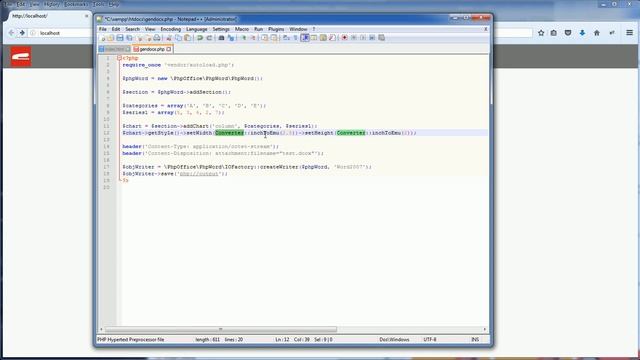Open the Macro menu
Screen dimensions: 640x360
pyautogui.click(x=242, y=29)
